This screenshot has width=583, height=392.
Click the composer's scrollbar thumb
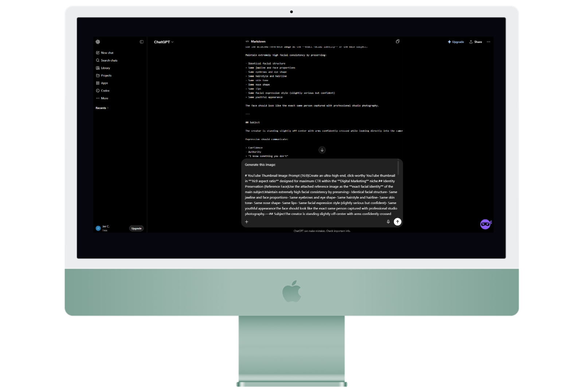tap(398, 168)
